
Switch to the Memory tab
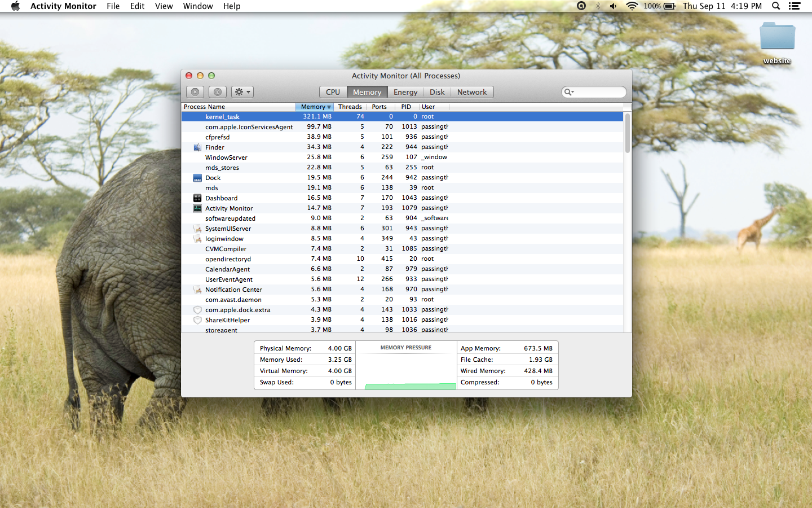point(367,92)
